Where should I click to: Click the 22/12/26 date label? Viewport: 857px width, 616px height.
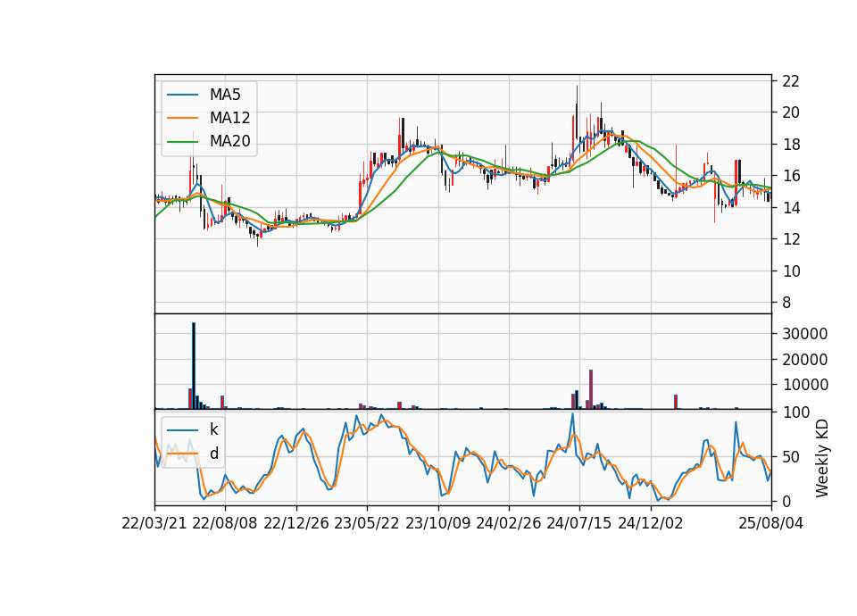pyautogui.click(x=296, y=523)
